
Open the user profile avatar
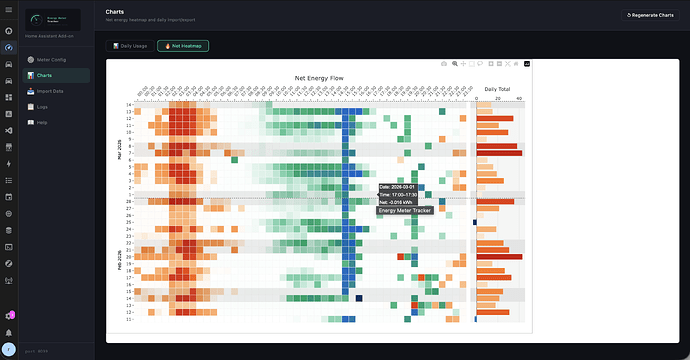pos(9,349)
